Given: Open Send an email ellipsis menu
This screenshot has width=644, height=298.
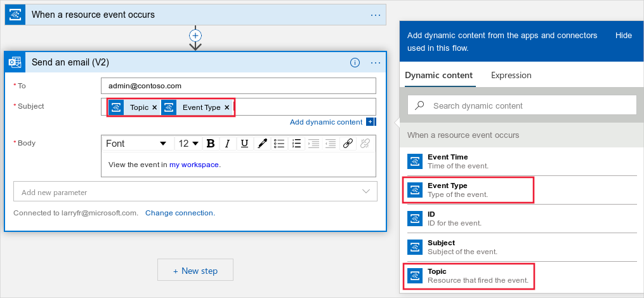Looking at the screenshot, I should [376, 62].
